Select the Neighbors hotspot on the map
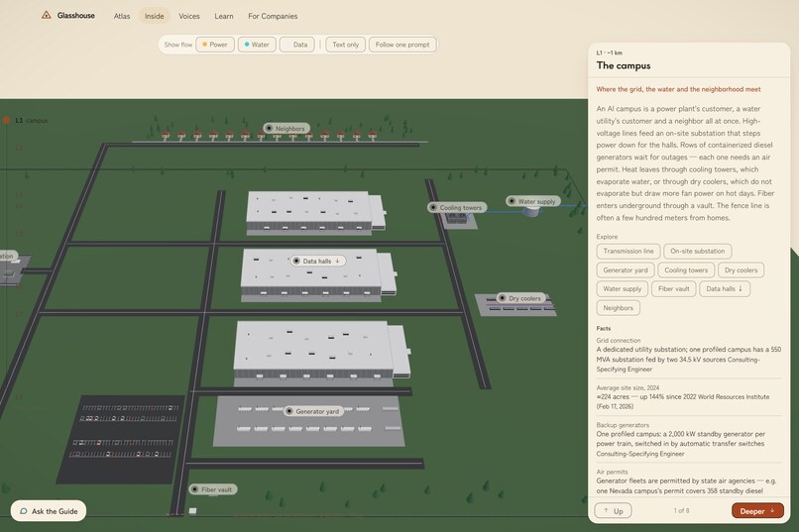This screenshot has width=799, height=532. click(286, 128)
